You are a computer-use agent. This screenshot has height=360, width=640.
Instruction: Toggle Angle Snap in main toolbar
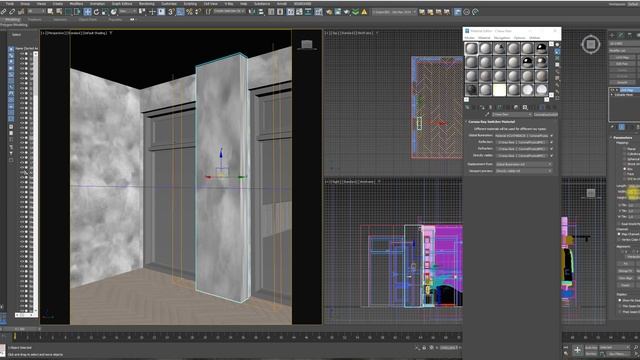[180, 12]
